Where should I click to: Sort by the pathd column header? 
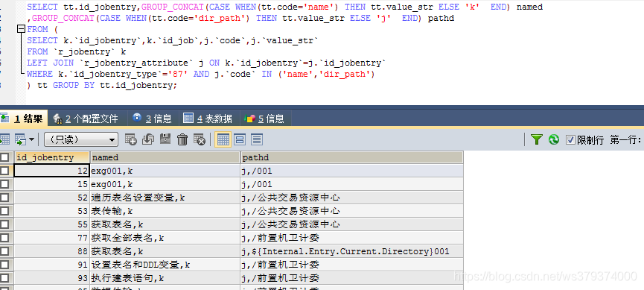point(352,157)
